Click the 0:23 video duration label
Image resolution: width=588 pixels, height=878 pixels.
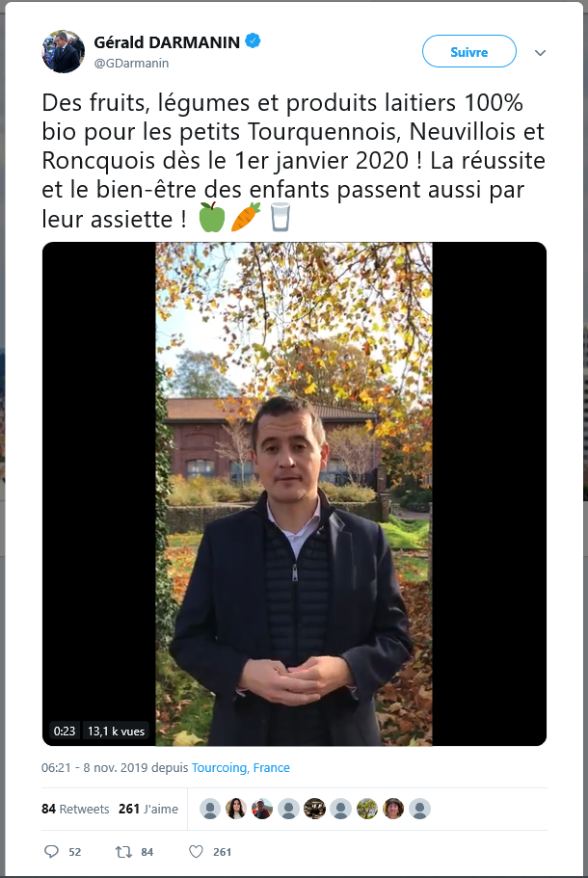coord(65,731)
